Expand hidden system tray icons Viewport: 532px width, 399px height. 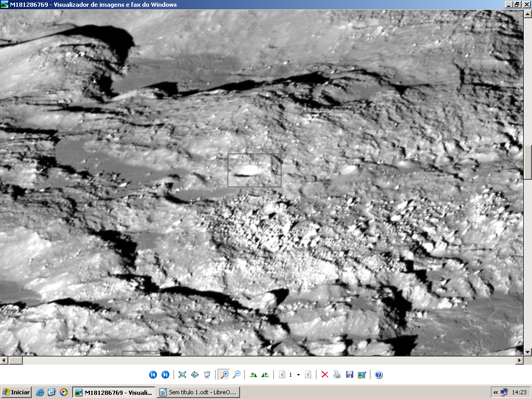(x=496, y=392)
